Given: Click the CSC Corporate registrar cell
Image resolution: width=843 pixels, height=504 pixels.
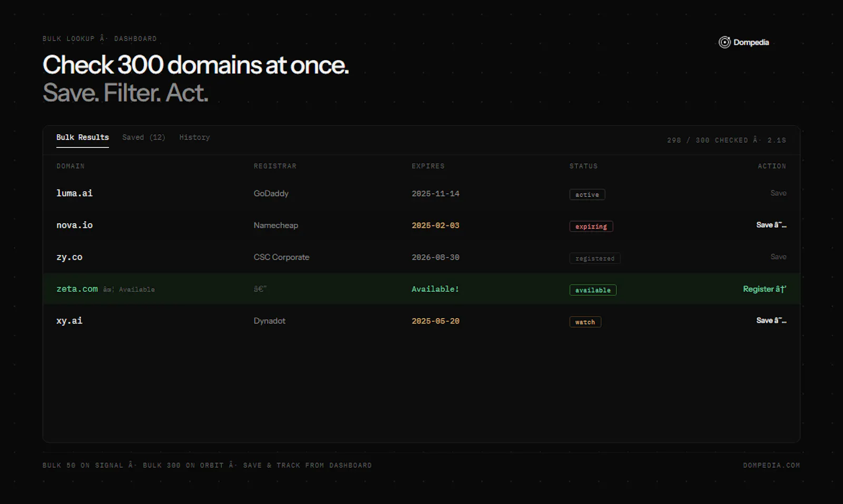Looking at the screenshot, I should click(x=281, y=257).
